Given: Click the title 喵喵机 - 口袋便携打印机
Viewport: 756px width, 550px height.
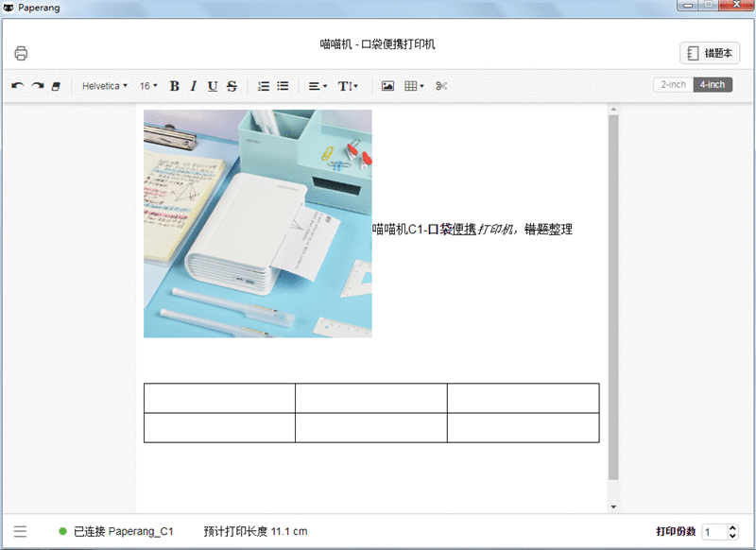Looking at the screenshot, I should click(377, 44).
